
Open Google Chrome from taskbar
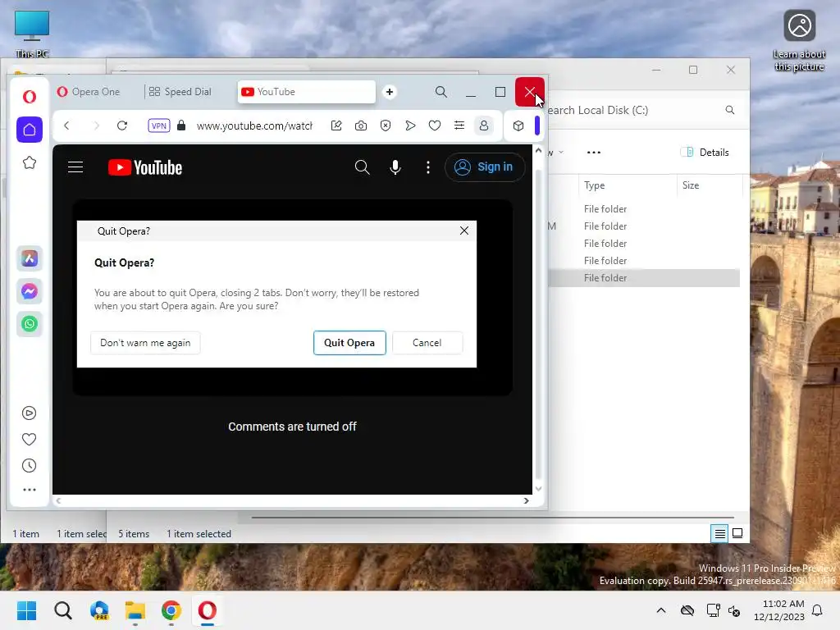(x=171, y=610)
